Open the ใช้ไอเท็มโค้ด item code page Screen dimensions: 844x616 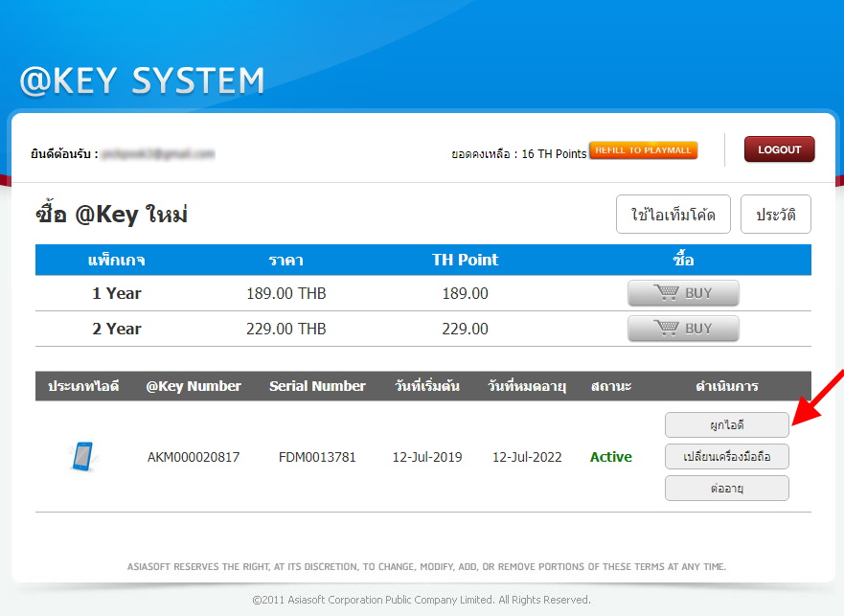coord(673,215)
